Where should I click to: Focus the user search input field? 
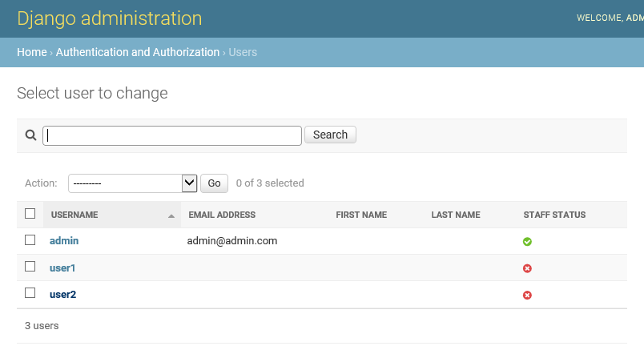(172, 135)
